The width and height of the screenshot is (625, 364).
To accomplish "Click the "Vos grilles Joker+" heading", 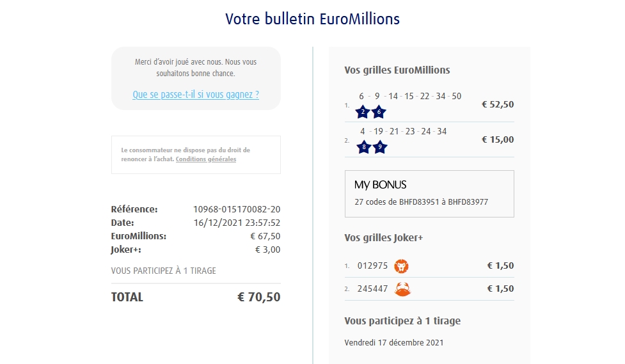I will tap(384, 238).
